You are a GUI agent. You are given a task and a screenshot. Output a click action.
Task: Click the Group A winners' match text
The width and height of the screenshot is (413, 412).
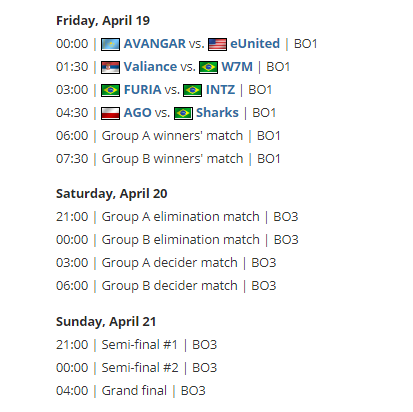(172, 136)
